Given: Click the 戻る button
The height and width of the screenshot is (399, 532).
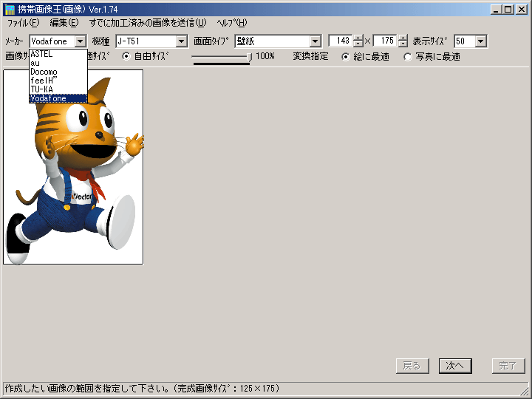Looking at the screenshot, I should click(412, 366).
